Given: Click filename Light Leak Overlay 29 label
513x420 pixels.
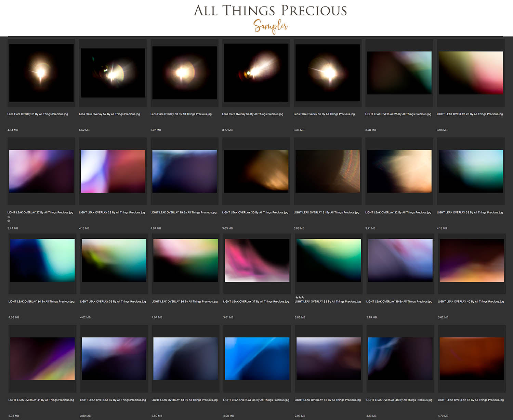Looking at the screenshot, I should 183,212.
